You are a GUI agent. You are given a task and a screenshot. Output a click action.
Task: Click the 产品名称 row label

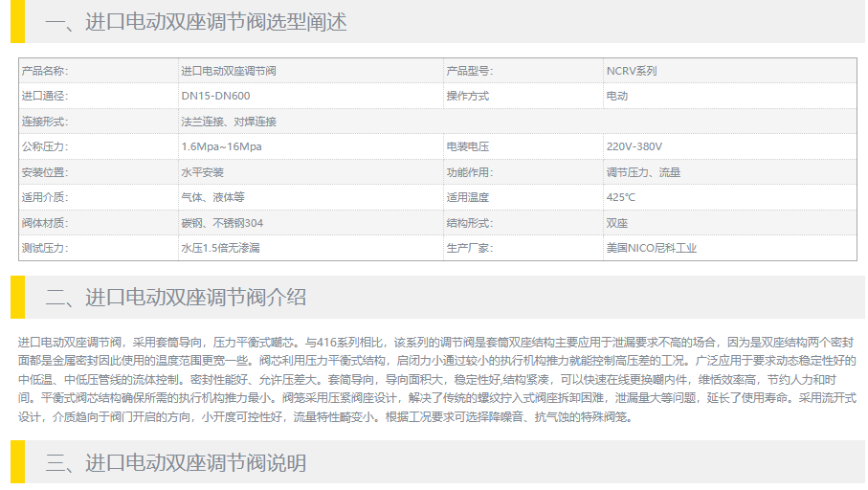(45, 71)
